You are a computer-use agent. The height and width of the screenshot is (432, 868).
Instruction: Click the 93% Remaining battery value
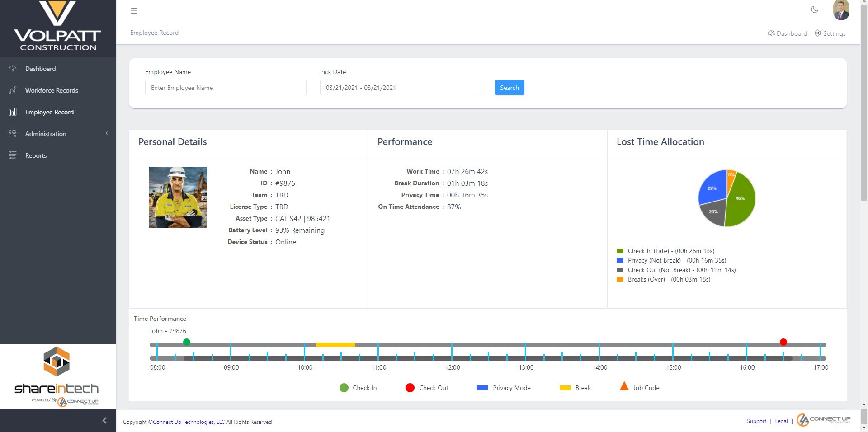[300, 230]
